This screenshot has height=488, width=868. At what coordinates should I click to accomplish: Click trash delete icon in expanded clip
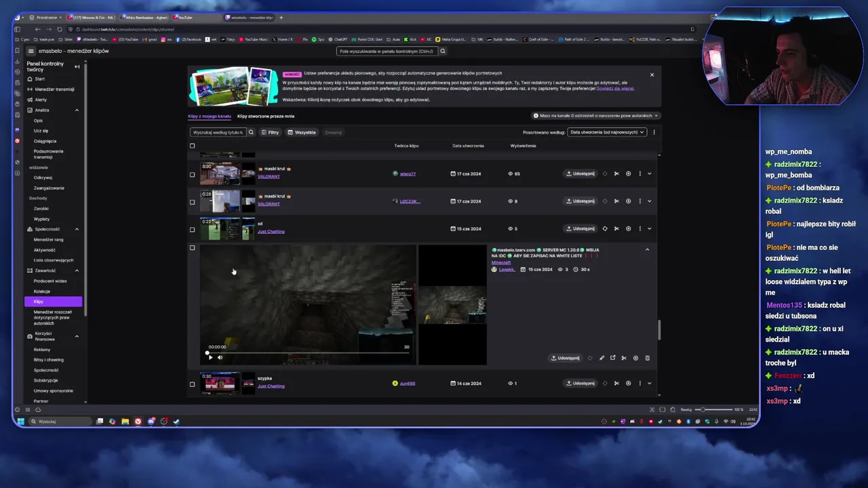(x=647, y=358)
